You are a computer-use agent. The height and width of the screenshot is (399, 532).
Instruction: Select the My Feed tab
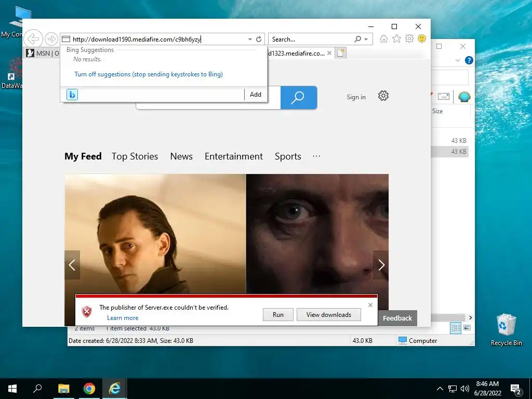click(x=83, y=156)
